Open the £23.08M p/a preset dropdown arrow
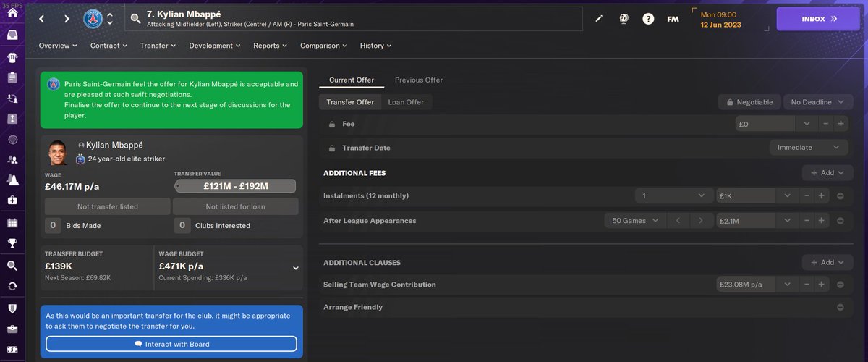The height and width of the screenshot is (362, 868). (x=787, y=285)
